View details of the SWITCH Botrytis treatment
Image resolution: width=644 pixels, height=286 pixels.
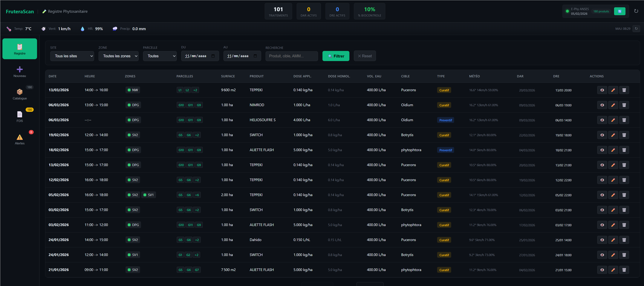(x=602, y=135)
